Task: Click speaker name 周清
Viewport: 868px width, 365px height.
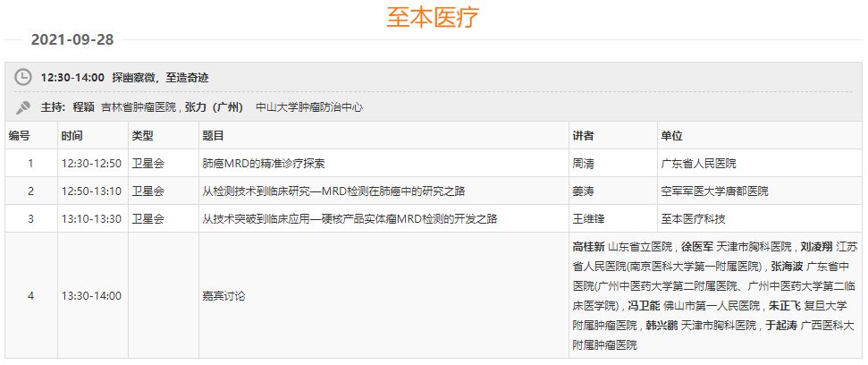Action: pos(583,164)
